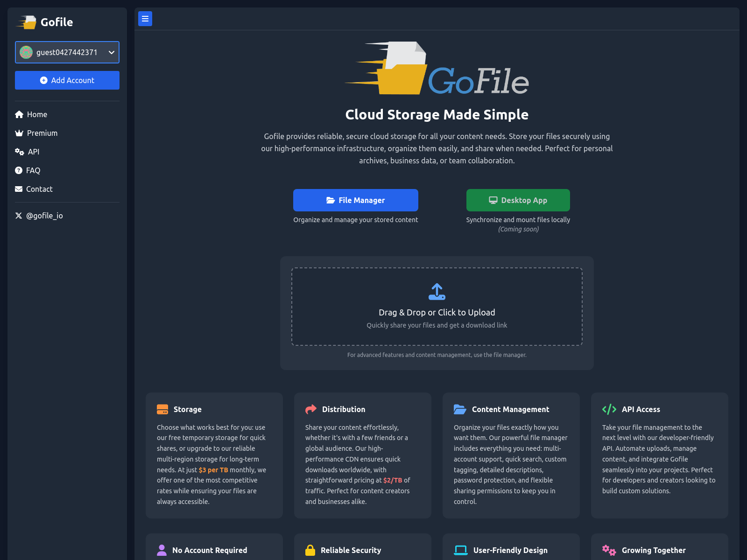747x560 pixels.
Task: Click the 'For advanced features' file manager note
Action: pos(437,355)
